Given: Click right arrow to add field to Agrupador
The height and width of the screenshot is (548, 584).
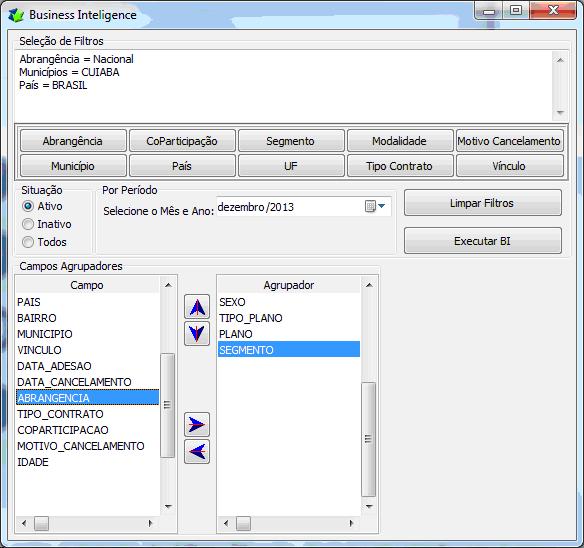Looking at the screenshot, I should [197, 424].
